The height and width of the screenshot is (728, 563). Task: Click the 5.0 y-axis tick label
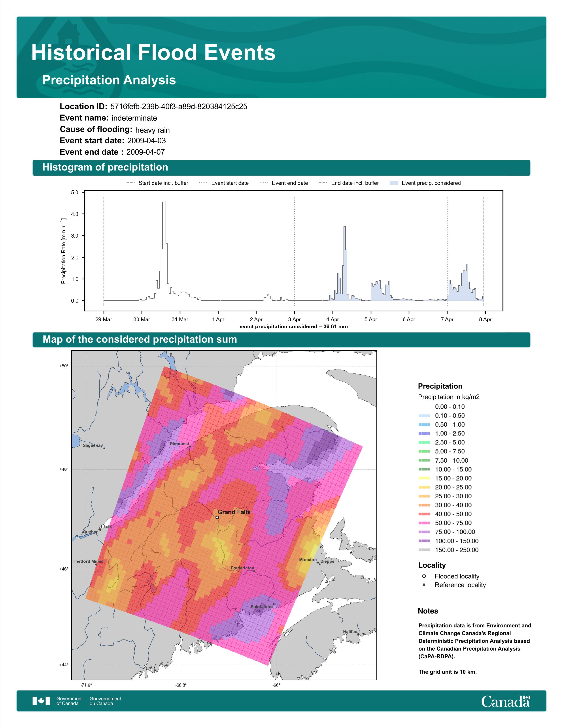tap(75, 193)
